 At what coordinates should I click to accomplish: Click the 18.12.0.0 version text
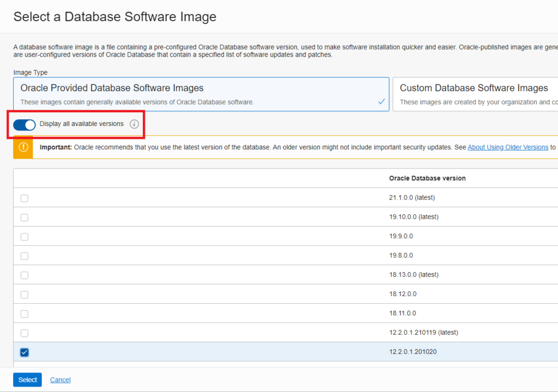(x=403, y=294)
